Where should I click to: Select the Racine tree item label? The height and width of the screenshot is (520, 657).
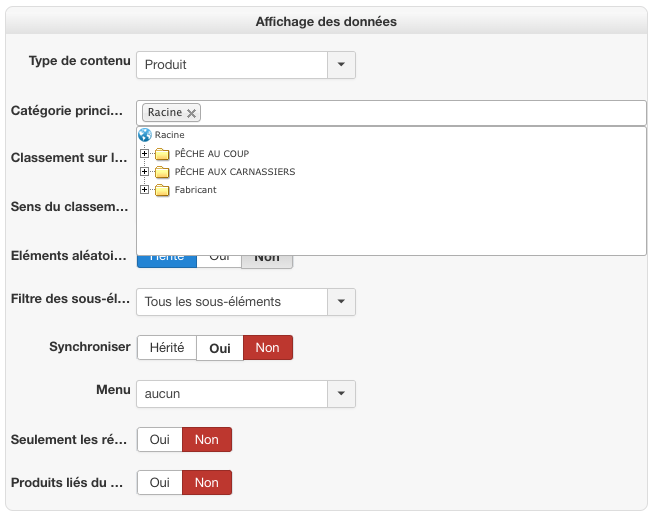click(x=169, y=135)
